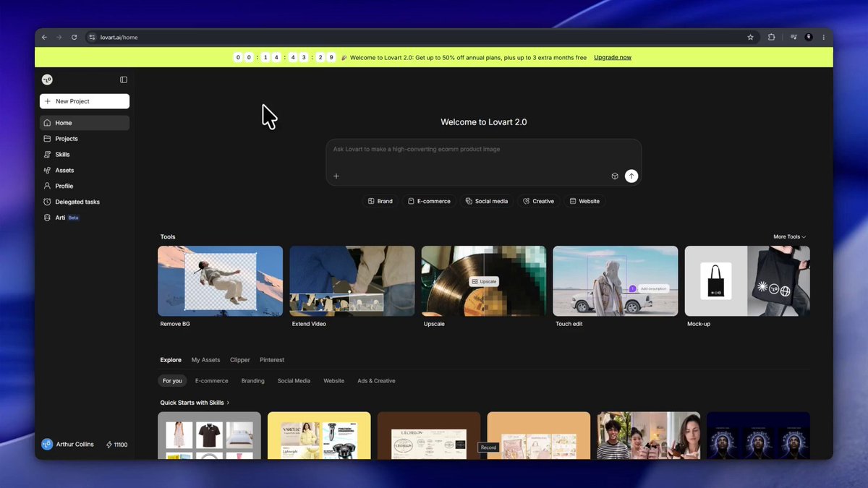Image resolution: width=868 pixels, height=488 pixels.
Task: Open the browser three-dot menu
Action: point(823,37)
